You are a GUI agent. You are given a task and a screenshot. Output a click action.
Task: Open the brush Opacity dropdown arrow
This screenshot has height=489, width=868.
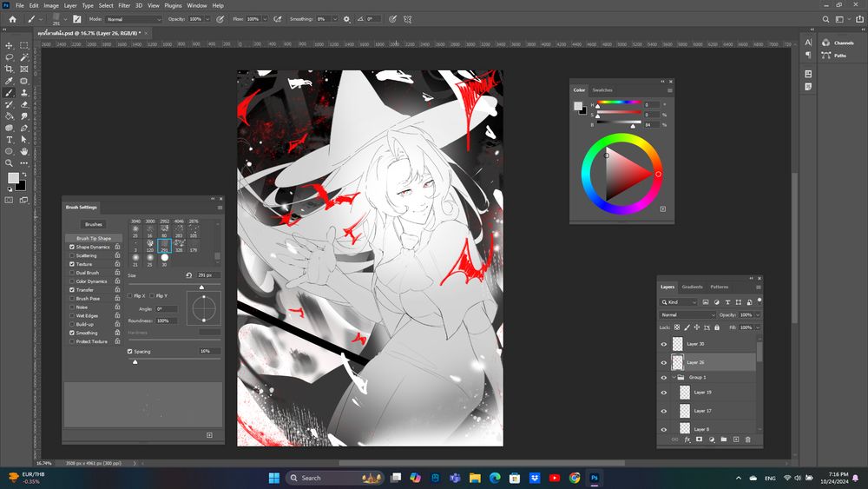pyautogui.click(x=207, y=19)
